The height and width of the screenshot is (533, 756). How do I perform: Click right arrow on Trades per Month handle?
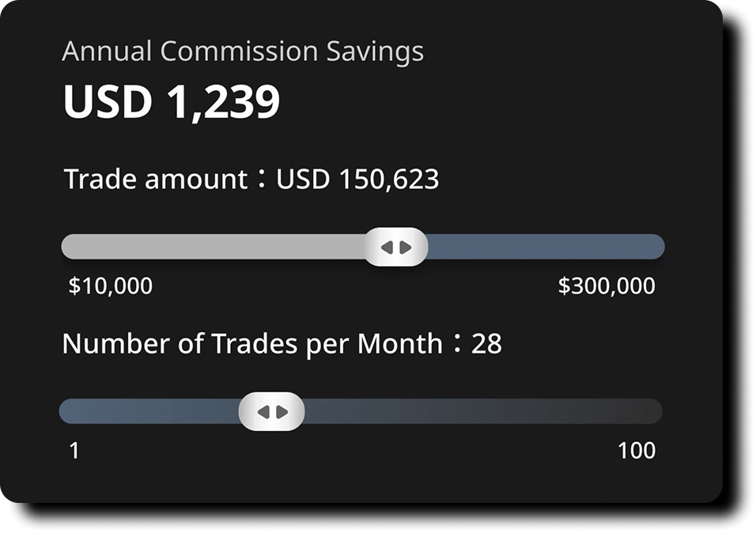coord(282,412)
